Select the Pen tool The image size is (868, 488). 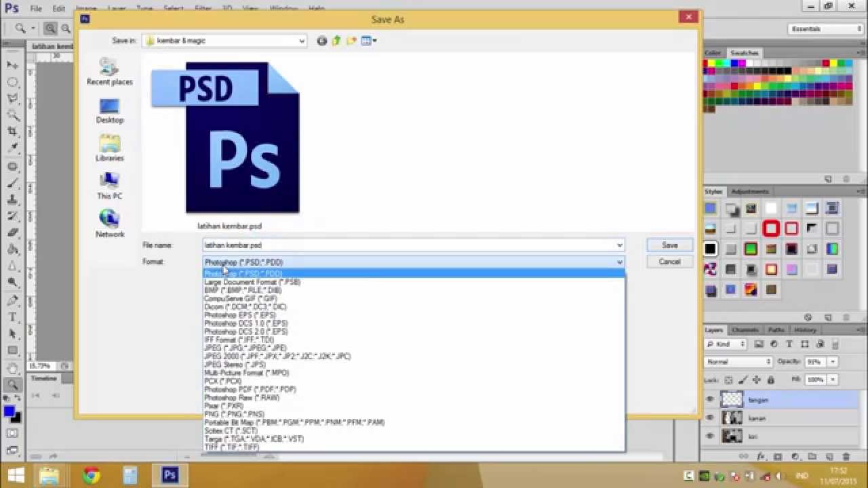pyautogui.click(x=12, y=300)
